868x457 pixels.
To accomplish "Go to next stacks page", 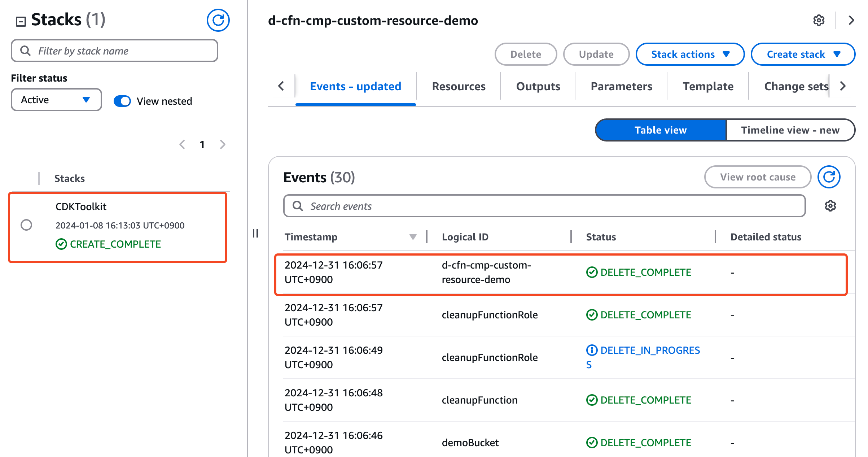I will pos(223,145).
